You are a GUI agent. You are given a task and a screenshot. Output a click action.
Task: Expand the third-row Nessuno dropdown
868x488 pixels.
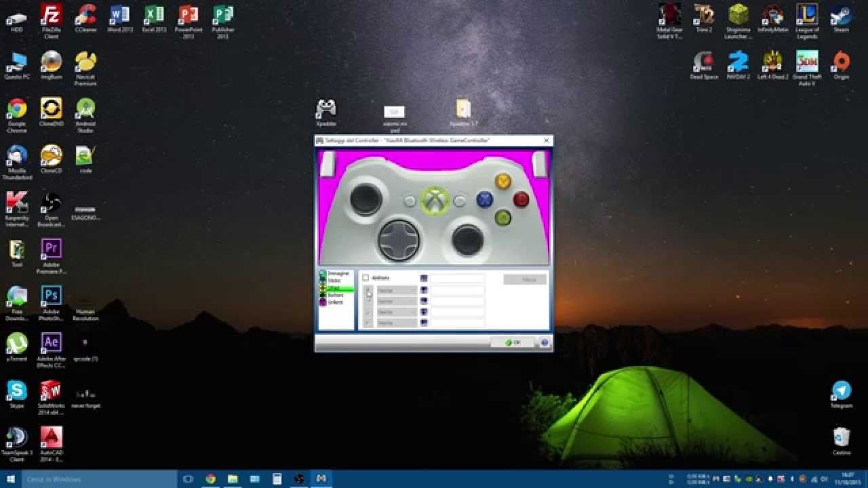pyautogui.click(x=397, y=312)
